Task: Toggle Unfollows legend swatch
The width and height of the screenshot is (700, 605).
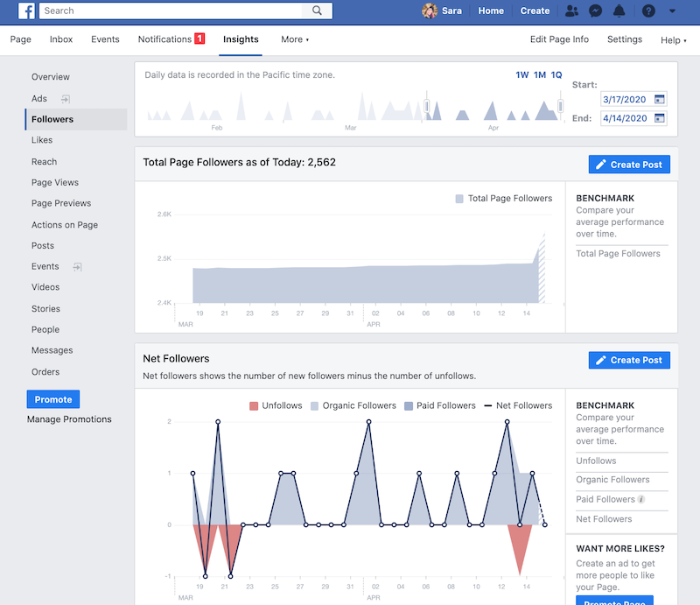Action: pyautogui.click(x=254, y=405)
